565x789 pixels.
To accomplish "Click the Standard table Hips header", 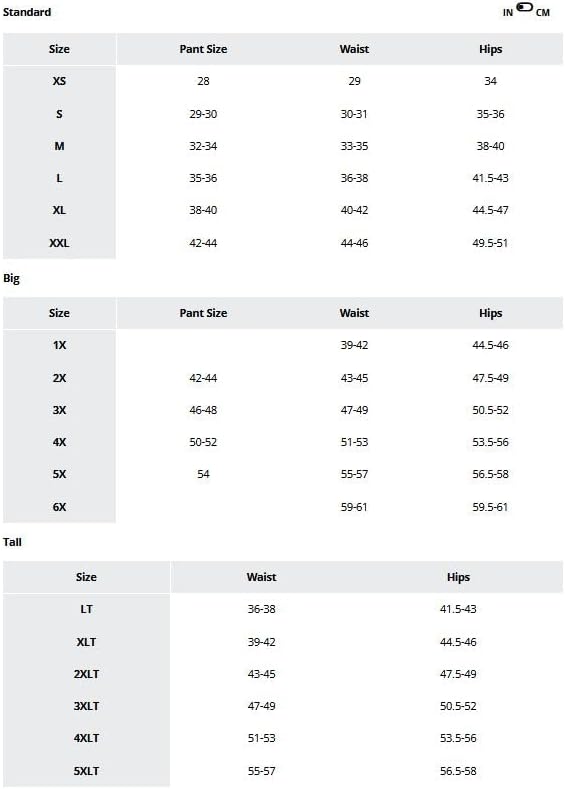I will coord(491,49).
